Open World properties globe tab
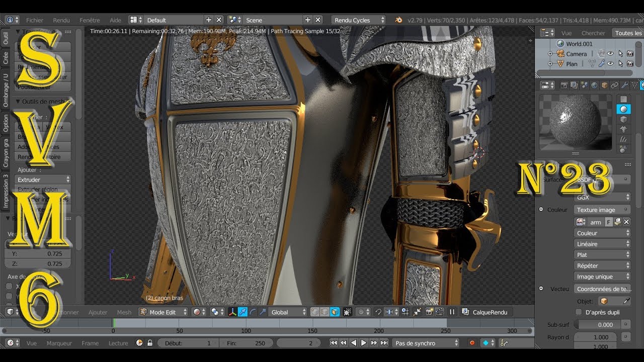644x362 pixels. pos(594,85)
